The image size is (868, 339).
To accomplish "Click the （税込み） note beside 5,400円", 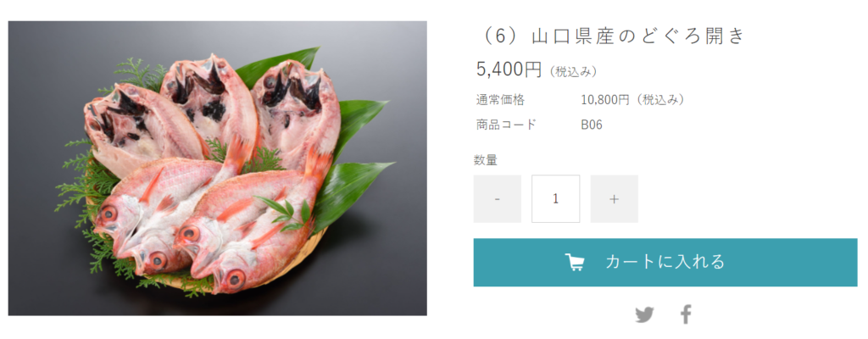I will [x=574, y=71].
